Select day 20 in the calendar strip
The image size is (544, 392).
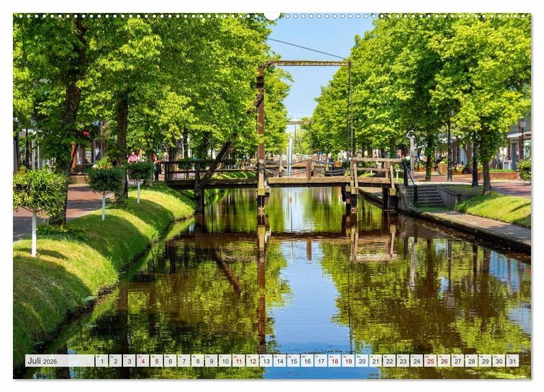(362, 361)
